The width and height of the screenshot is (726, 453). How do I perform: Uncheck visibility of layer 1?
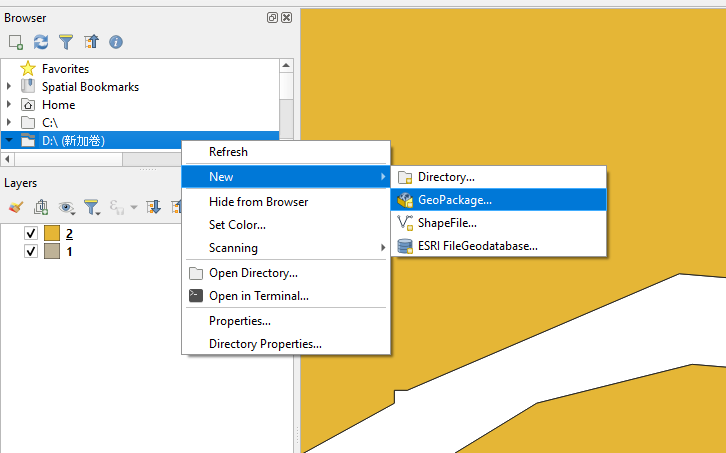(31, 252)
